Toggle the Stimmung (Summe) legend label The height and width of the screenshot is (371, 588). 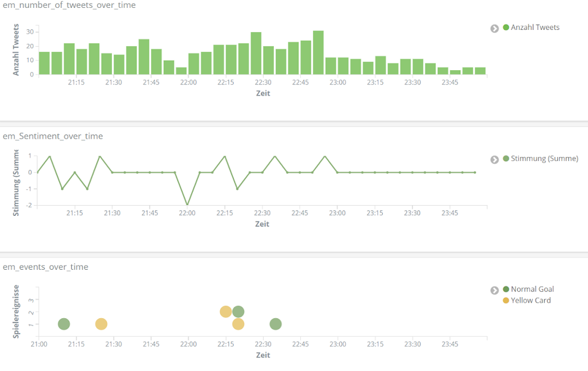point(544,159)
